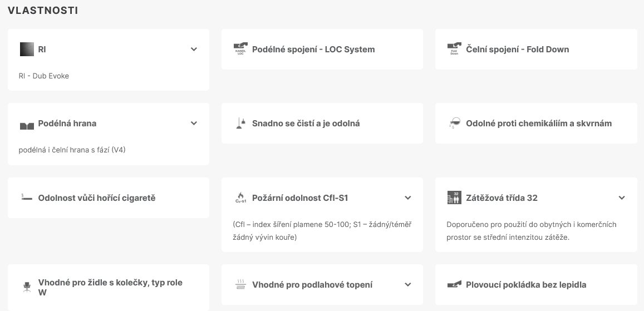Collapse the RI property card chevron
Image resolution: width=644 pixels, height=311 pixels.
click(x=194, y=49)
